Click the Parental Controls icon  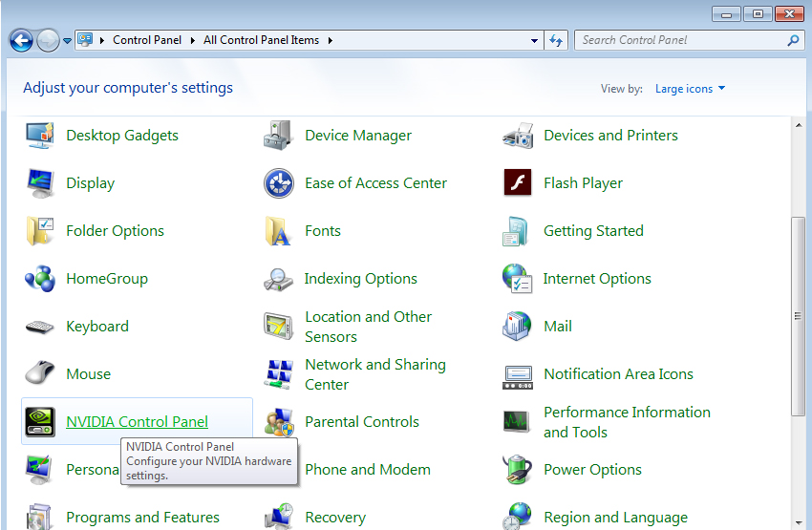pos(279,422)
